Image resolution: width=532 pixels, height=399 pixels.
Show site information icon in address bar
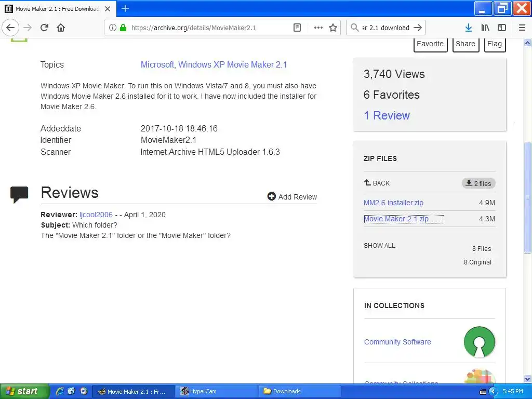pyautogui.click(x=113, y=28)
